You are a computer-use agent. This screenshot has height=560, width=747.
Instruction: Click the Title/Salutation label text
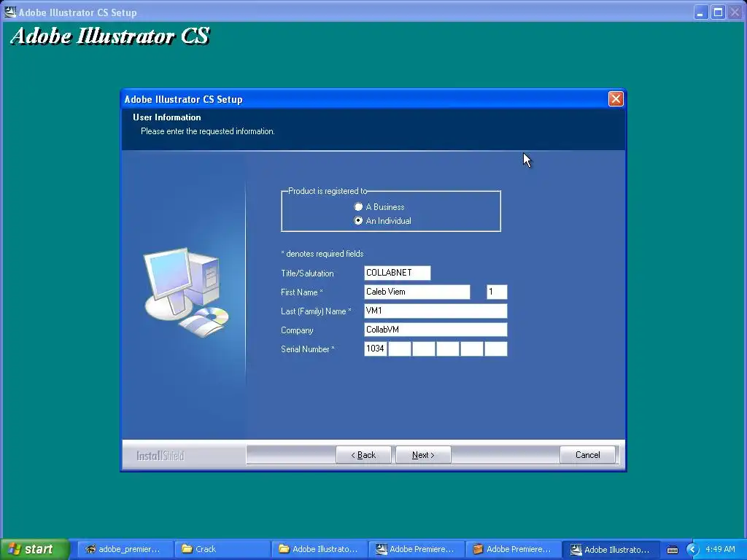307,273
